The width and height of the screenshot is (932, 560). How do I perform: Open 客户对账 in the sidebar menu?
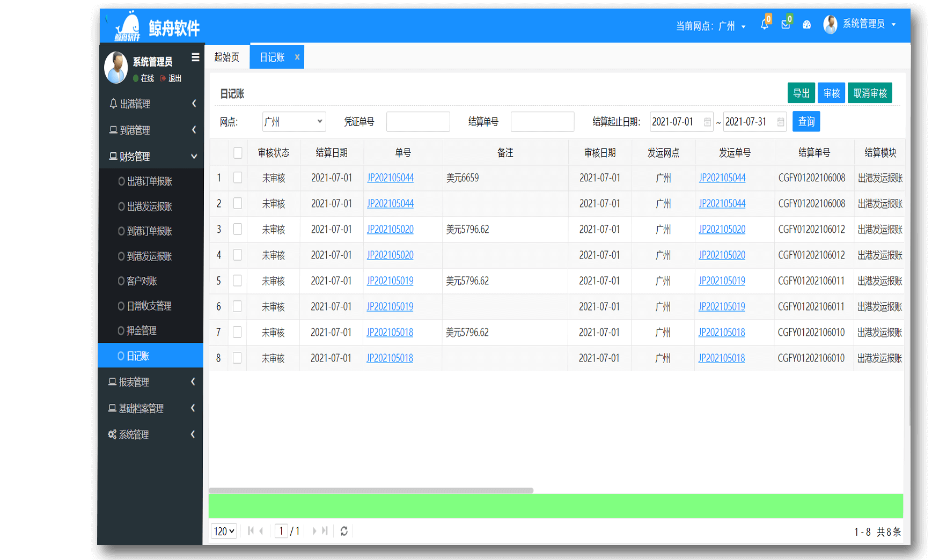(x=142, y=281)
